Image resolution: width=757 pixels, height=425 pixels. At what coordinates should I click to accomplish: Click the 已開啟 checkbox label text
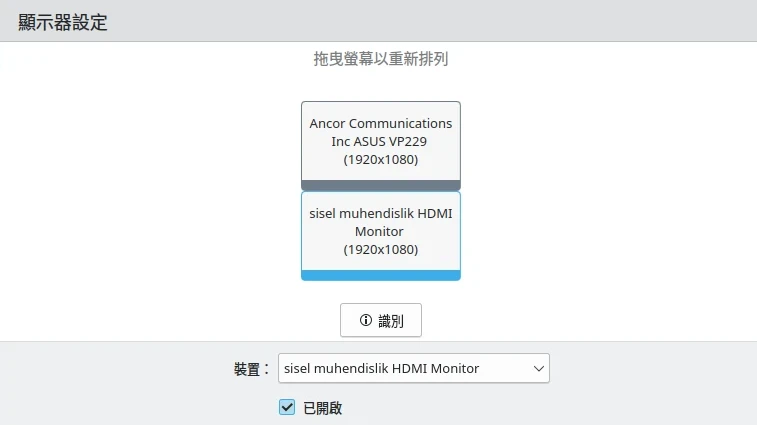tap(322, 408)
